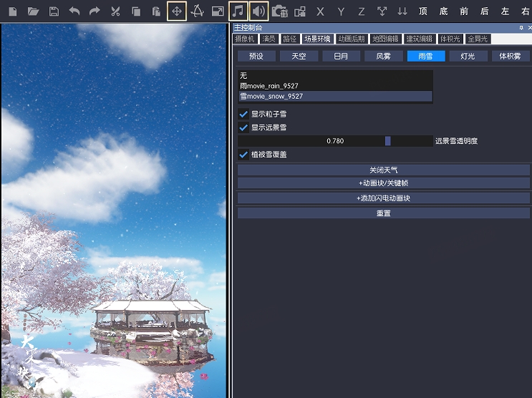Select 无 in the weather list
532x398 pixels.
coord(335,75)
